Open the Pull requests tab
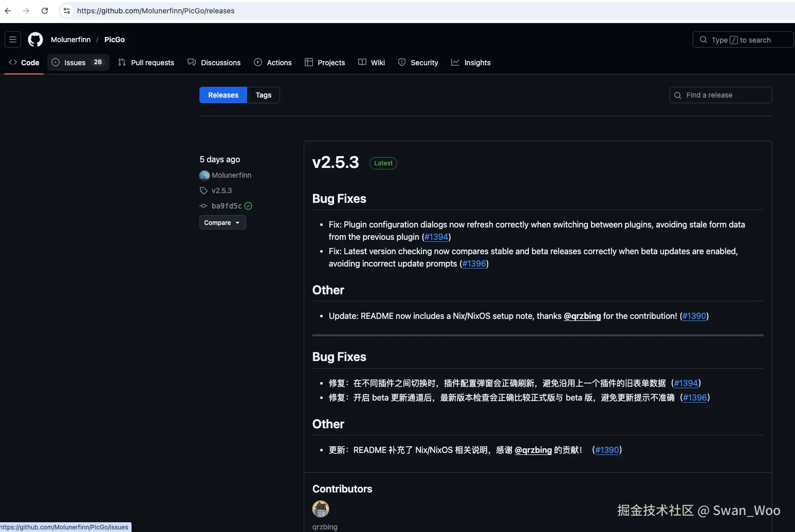795x532 pixels. pos(146,62)
